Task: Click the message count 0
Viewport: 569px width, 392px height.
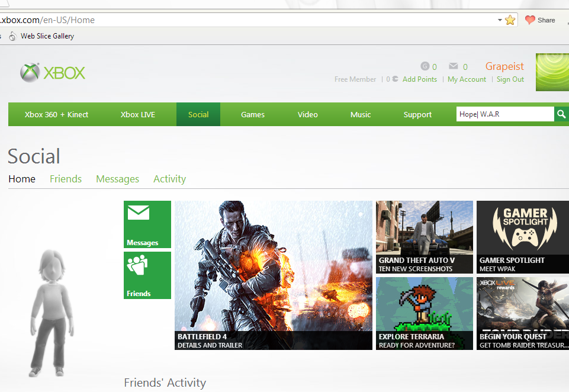Action: [465, 67]
